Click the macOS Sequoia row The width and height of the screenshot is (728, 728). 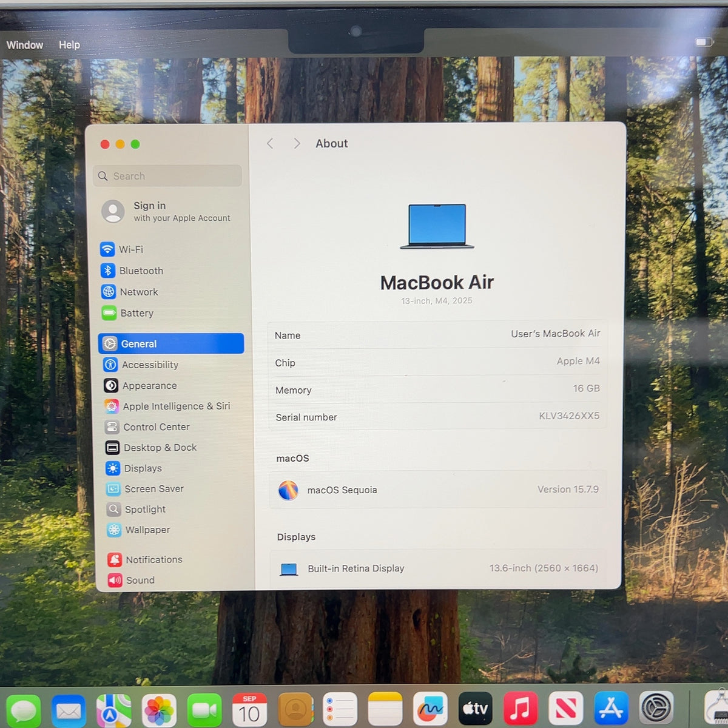click(437, 490)
